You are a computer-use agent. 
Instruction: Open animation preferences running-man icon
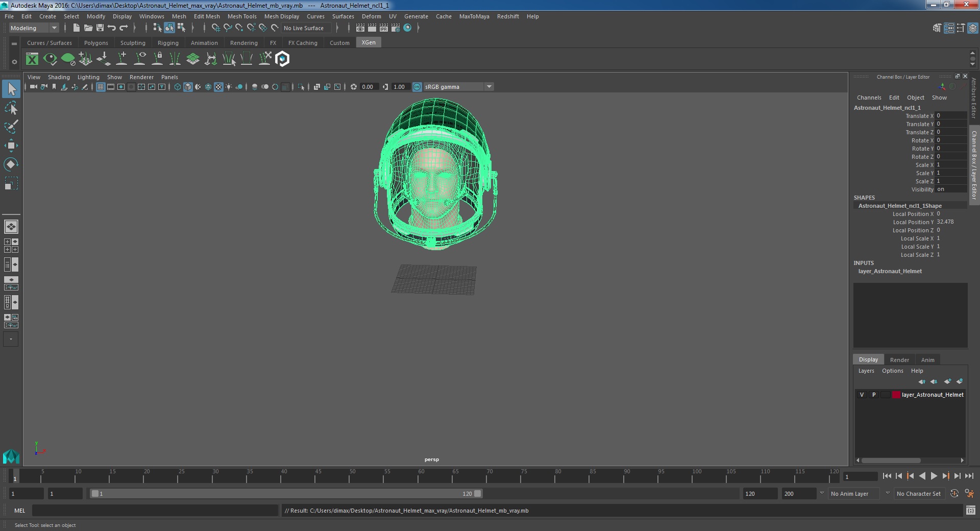(969, 494)
